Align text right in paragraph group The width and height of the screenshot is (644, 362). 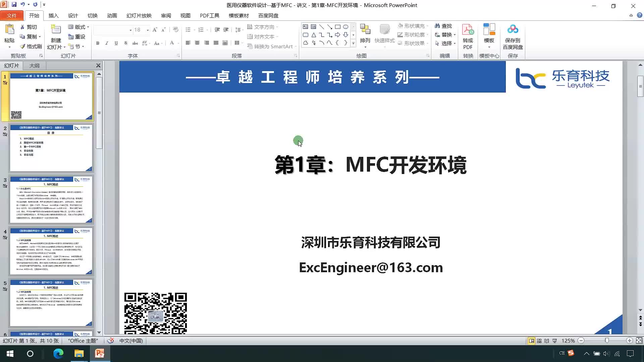pyautogui.click(x=207, y=43)
